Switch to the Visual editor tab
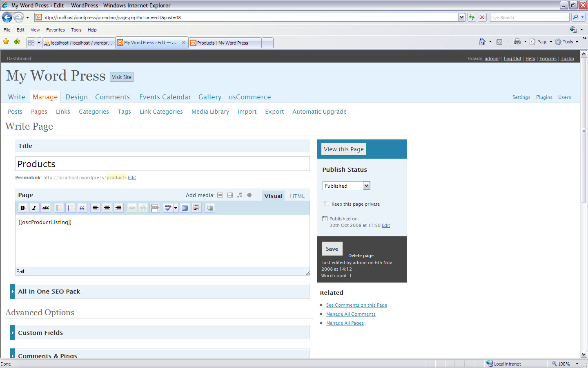Image resolution: width=588 pixels, height=368 pixels. point(273,196)
